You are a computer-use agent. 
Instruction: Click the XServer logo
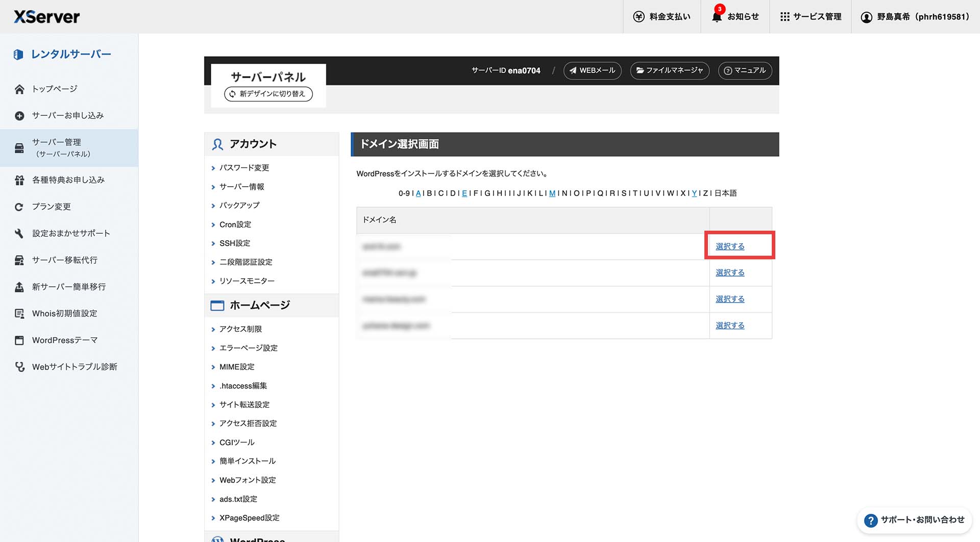click(x=46, y=17)
